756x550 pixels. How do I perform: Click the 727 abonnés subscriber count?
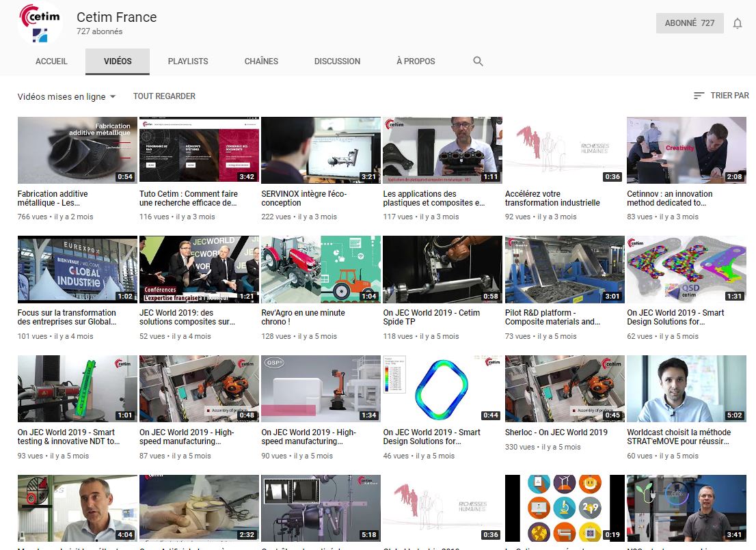tap(99, 31)
